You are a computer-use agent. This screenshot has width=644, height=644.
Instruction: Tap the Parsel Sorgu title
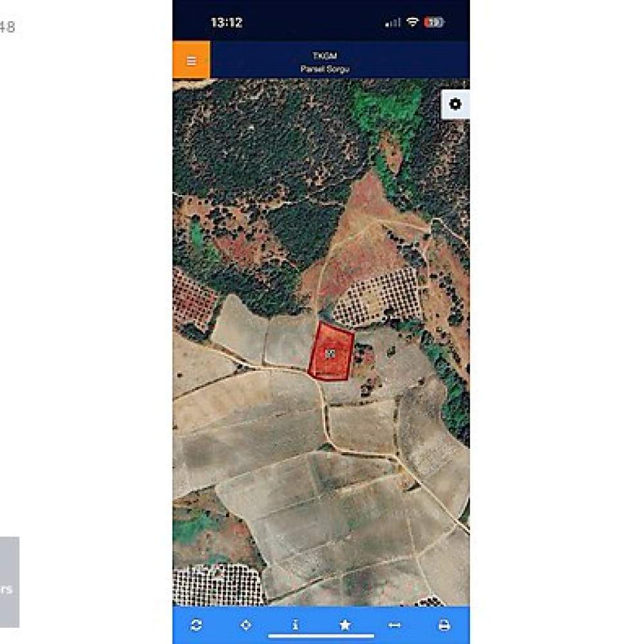point(325,69)
